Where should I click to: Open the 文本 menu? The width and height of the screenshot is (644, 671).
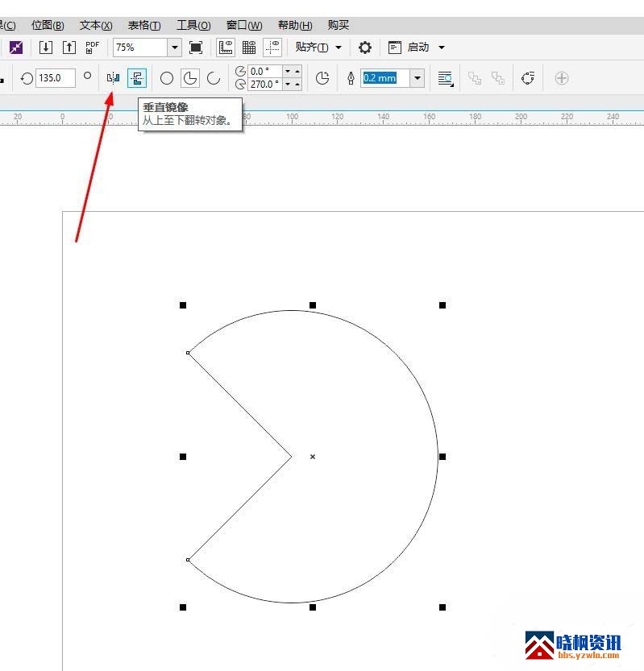click(x=96, y=25)
